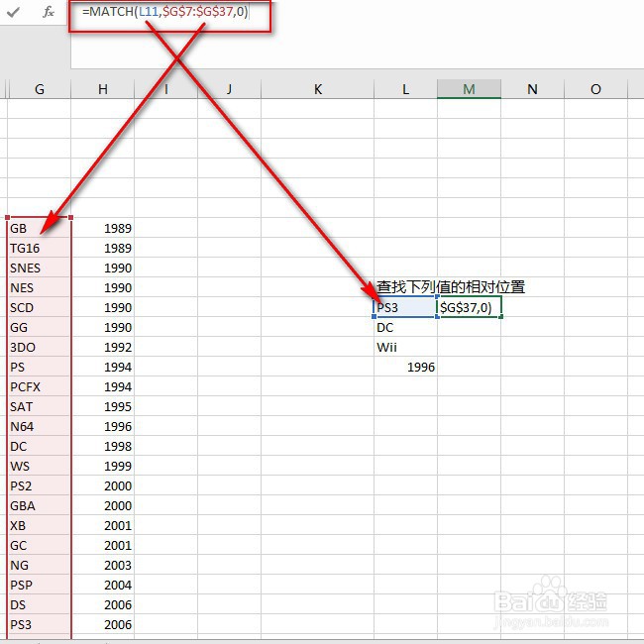644x644 pixels.
Task: Select the 1990 cell next to SNES
Action: [x=103, y=268]
